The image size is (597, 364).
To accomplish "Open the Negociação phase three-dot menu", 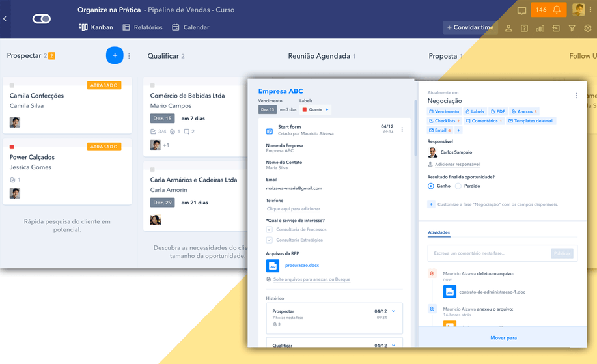I will click(576, 96).
